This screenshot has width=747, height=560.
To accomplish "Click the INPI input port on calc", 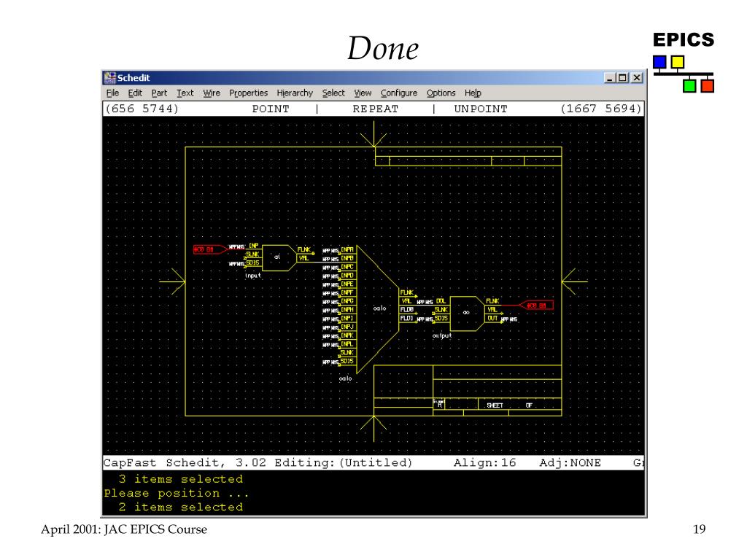I will (347, 318).
